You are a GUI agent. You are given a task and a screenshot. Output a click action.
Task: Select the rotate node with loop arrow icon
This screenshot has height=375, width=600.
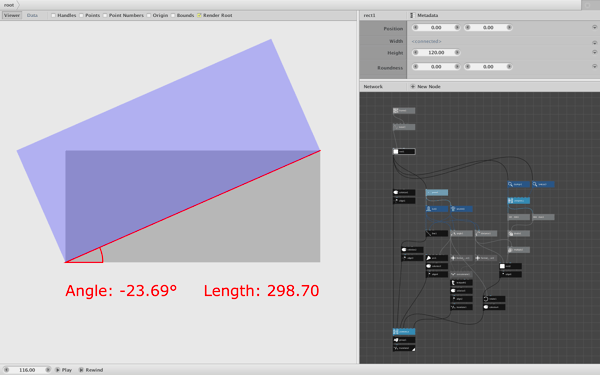(x=494, y=299)
